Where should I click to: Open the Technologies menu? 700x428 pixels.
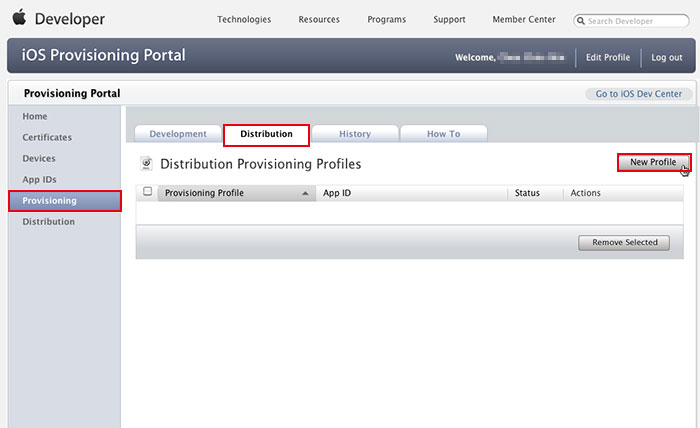point(244,20)
